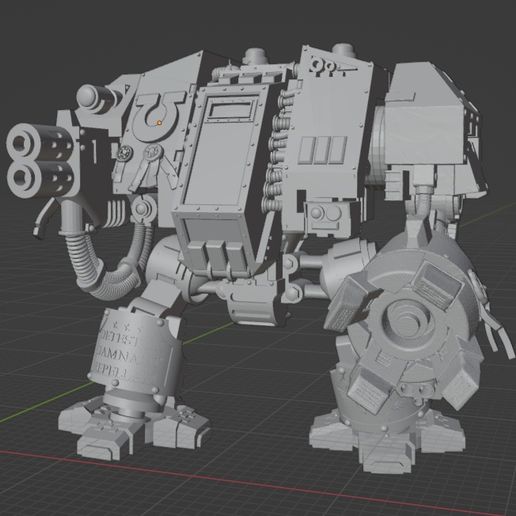
Task: Click the orange object origin dot
Action: point(159,123)
